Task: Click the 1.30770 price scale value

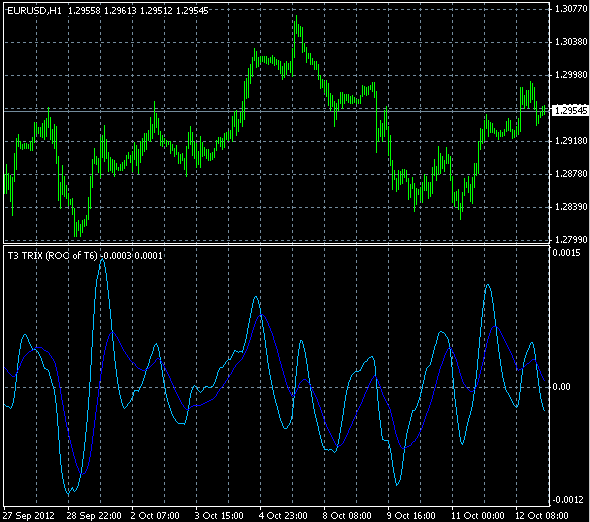Action: tap(571, 9)
